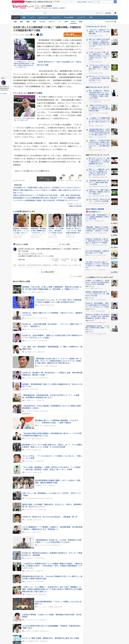129x644 pixels.
Task: Click the search magnifier in the top web search box
Action: point(115,2)
